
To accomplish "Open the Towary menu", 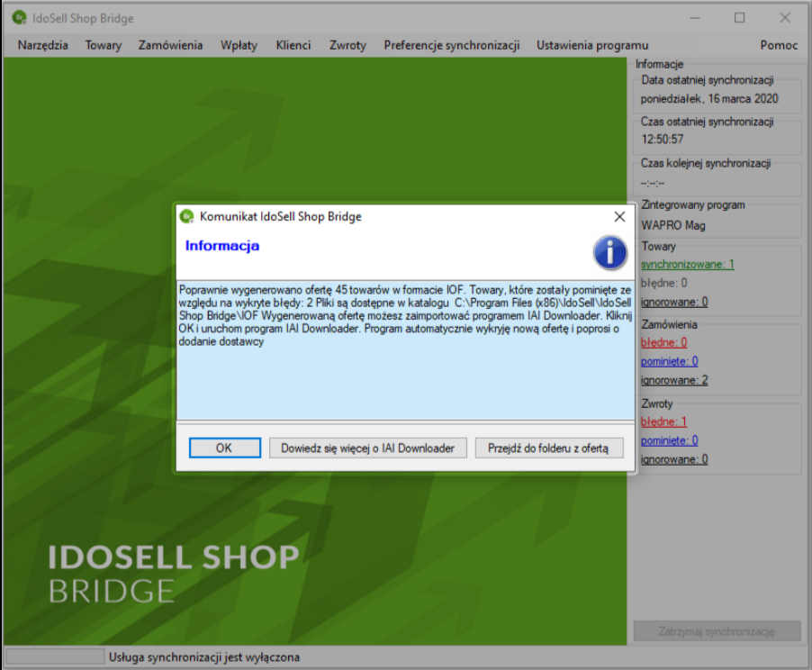I will 104,46.
